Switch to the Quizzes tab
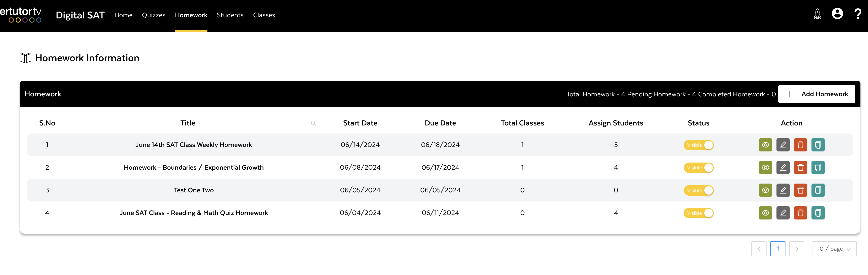 (154, 15)
